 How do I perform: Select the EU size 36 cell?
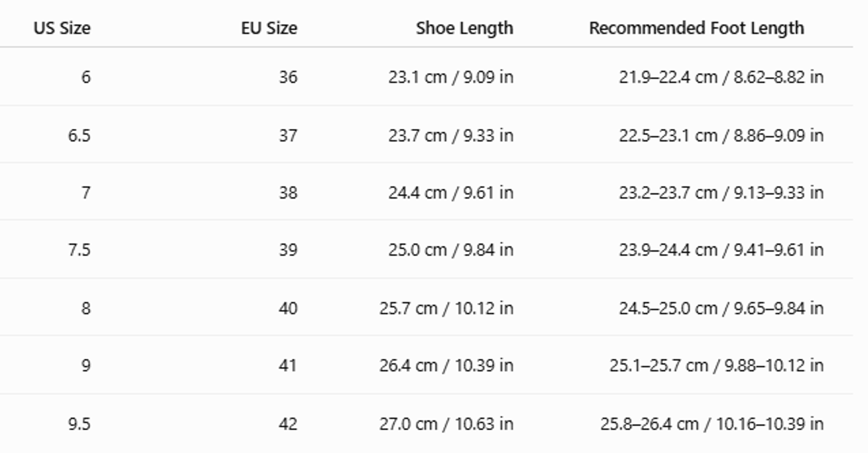(288, 77)
